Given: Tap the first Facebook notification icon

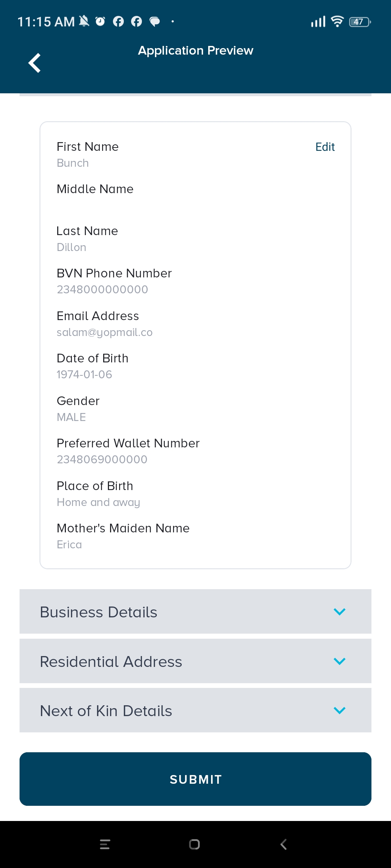Looking at the screenshot, I should pos(118,22).
